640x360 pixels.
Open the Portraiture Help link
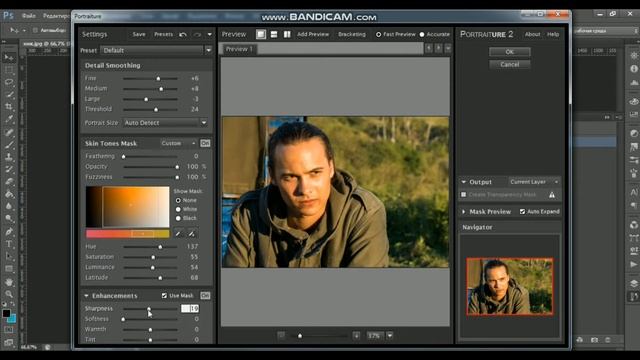(553, 34)
